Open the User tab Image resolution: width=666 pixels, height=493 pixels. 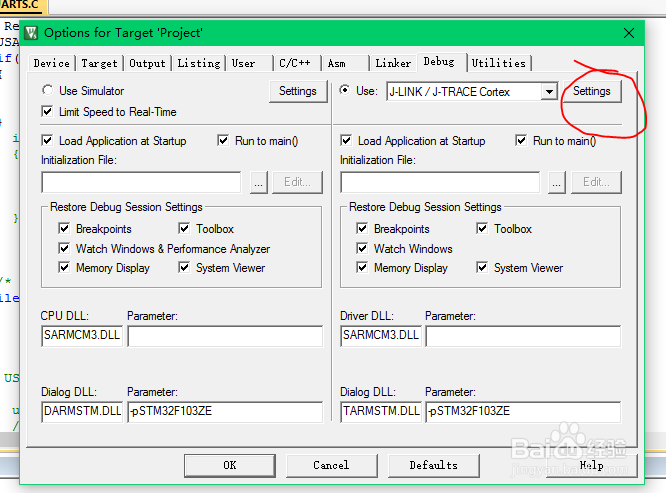click(244, 63)
